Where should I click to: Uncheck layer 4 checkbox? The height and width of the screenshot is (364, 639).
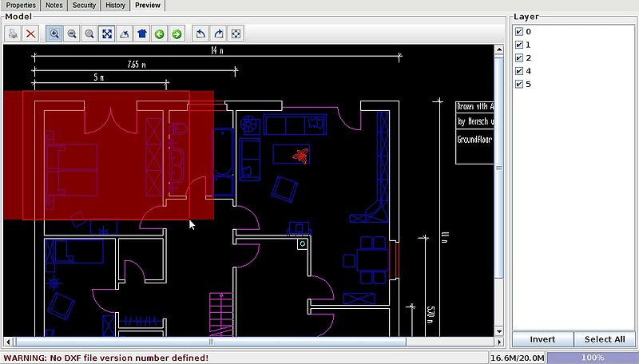[519, 71]
